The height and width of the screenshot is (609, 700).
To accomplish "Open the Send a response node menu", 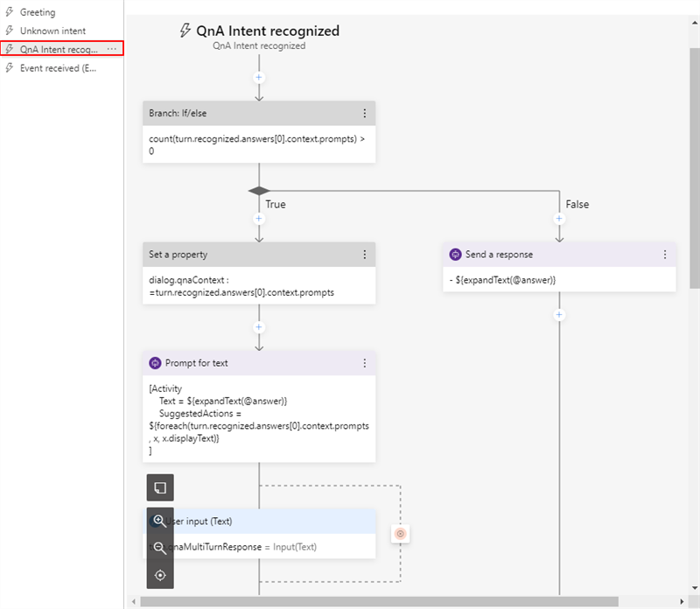I will click(x=666, y=255).
